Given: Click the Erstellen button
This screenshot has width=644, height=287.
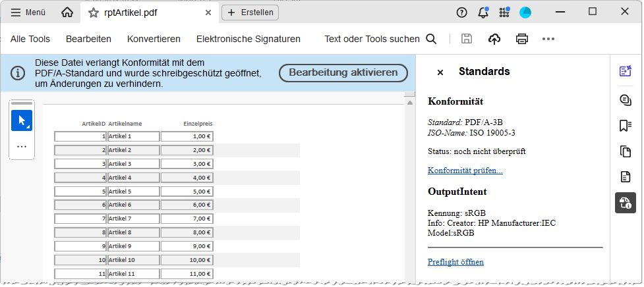Looking at the screenshot, I should (250, 13).
